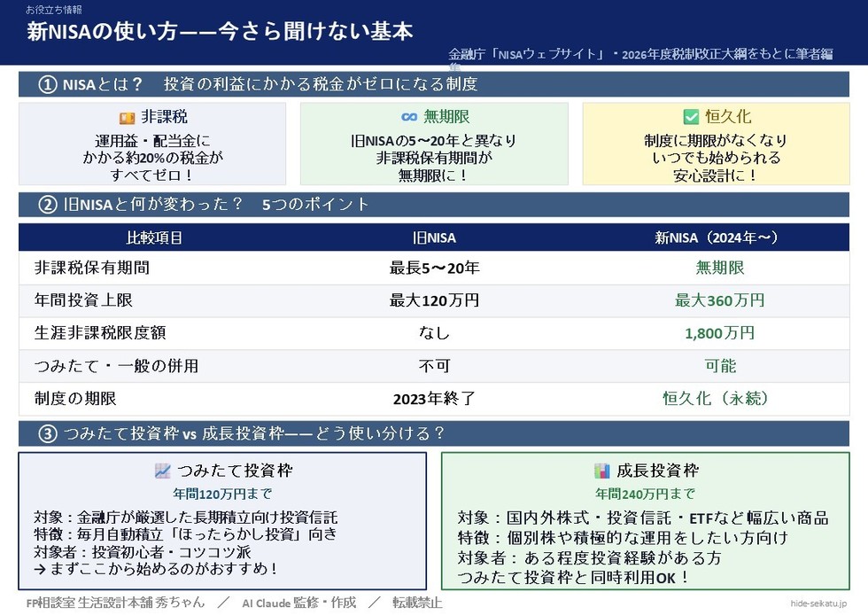Select the 新NISA（2024年〜） column header

(717, 237)
